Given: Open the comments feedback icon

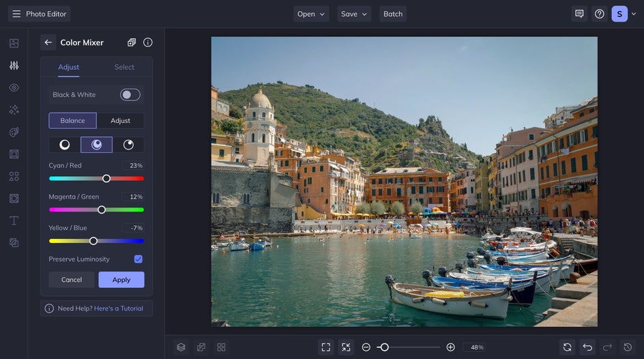Looking at the screenshot, I should 579,14.
